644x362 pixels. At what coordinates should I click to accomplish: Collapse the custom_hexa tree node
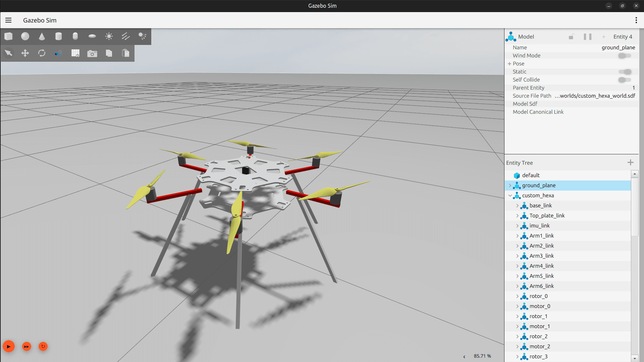pyautogui.click(x=510, y=196)
